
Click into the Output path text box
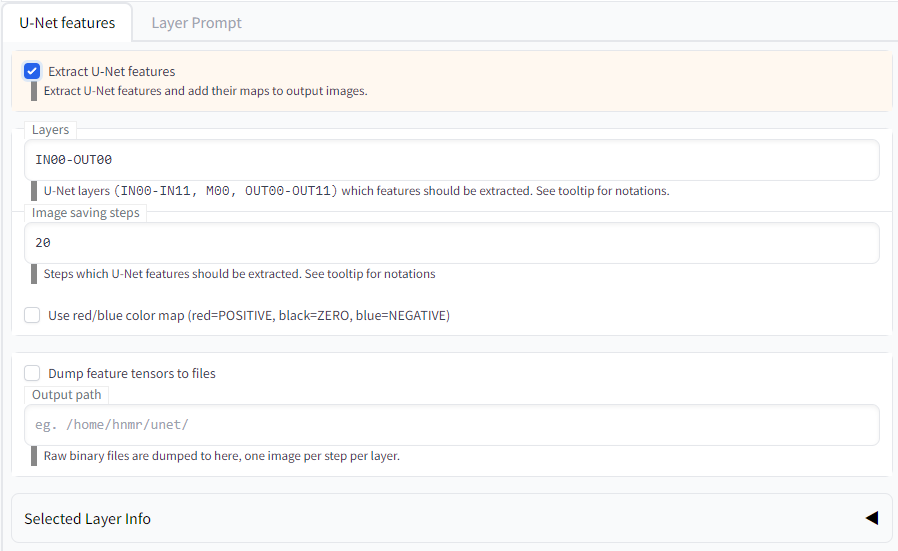point(450,425)
